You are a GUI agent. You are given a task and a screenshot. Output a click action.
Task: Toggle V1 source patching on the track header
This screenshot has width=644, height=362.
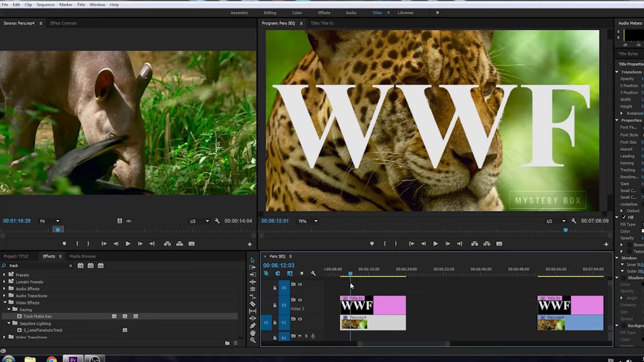point(266,323)
